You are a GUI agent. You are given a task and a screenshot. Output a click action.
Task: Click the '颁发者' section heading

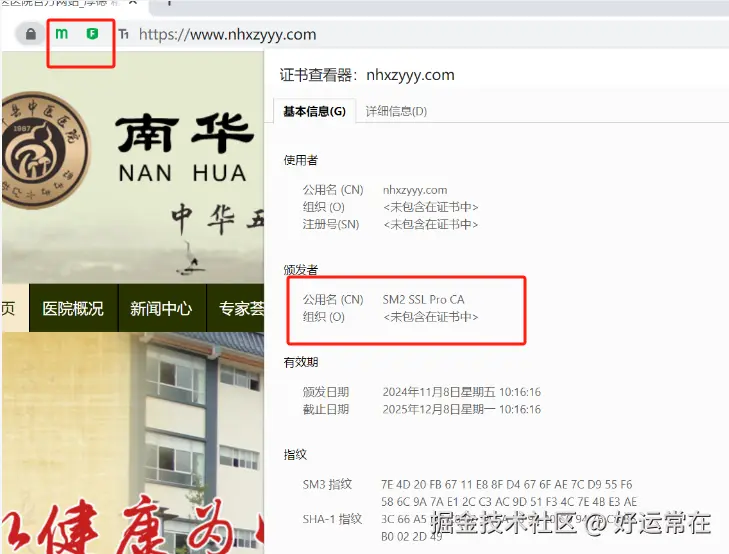pos(301,270)
